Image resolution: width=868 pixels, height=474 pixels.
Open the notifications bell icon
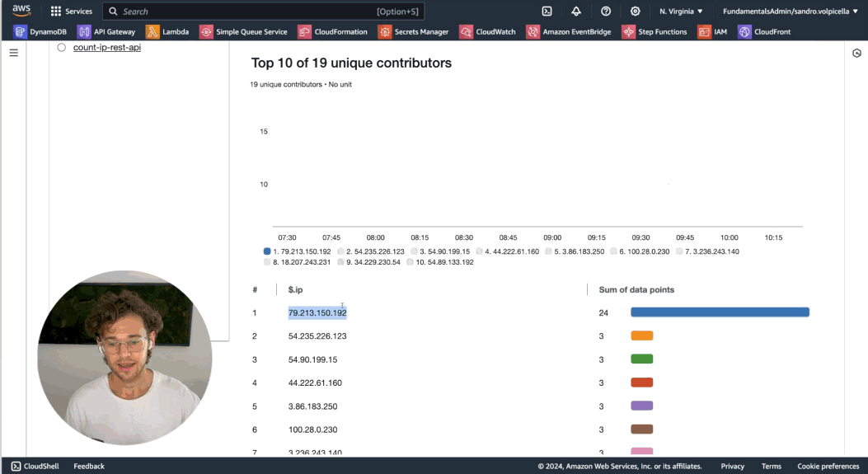click(x=576, y=11)
